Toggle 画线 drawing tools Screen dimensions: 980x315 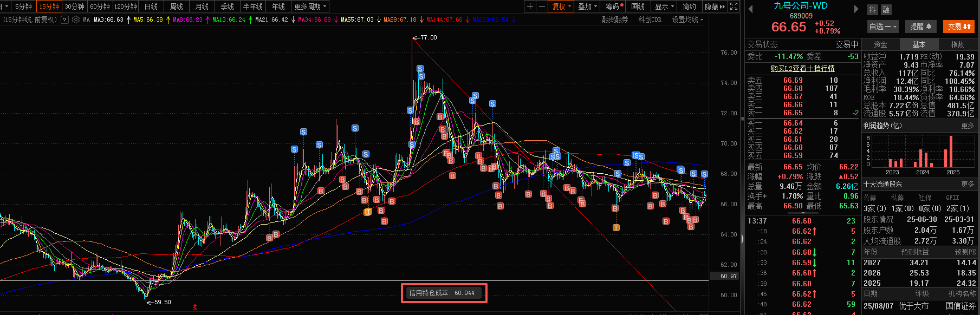click(x=638, y=6)
